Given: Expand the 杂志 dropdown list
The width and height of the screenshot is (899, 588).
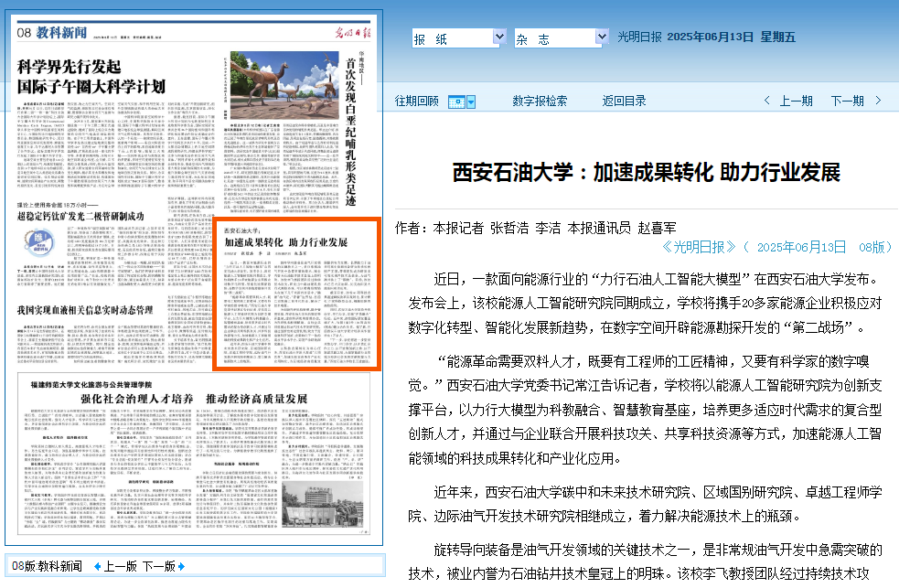Looking at the screenshot, I should pyautogui.click(x=602, y=37).
